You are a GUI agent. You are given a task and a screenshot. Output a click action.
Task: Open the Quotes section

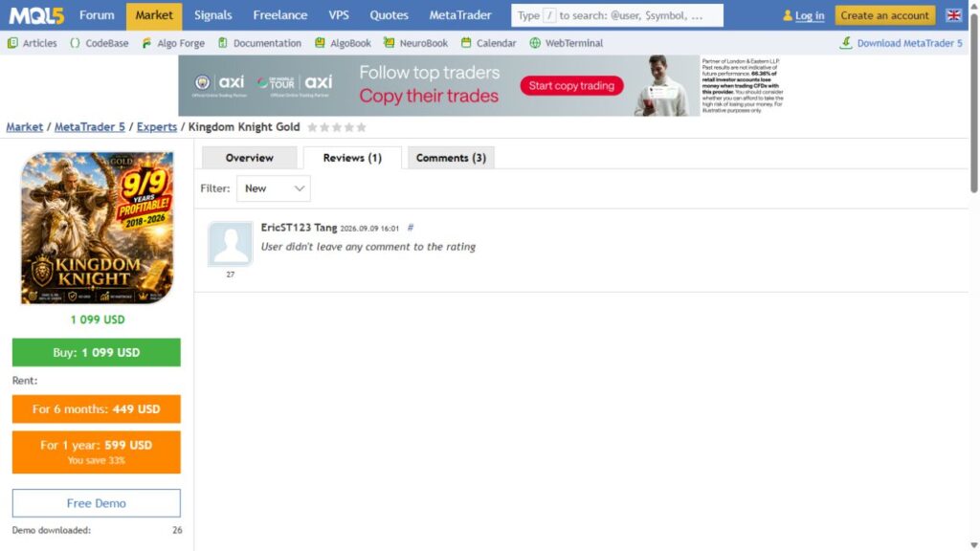389,15
